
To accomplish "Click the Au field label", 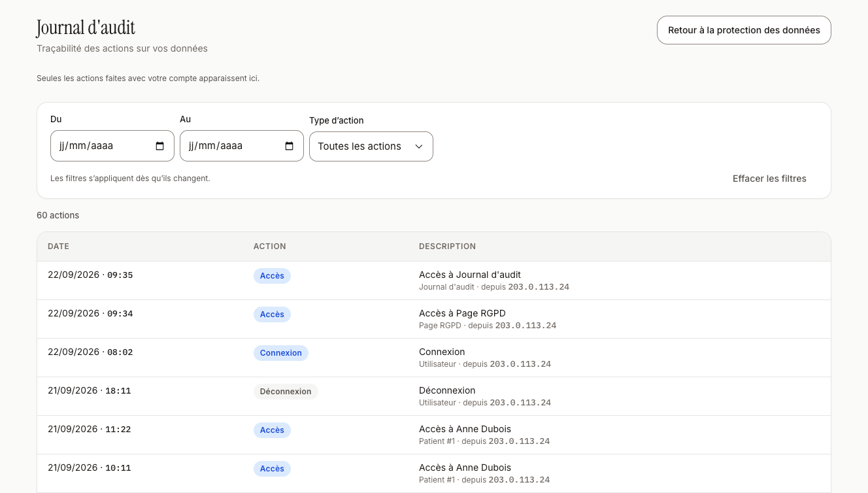I will pyautogui.click(x=186, y=119).
